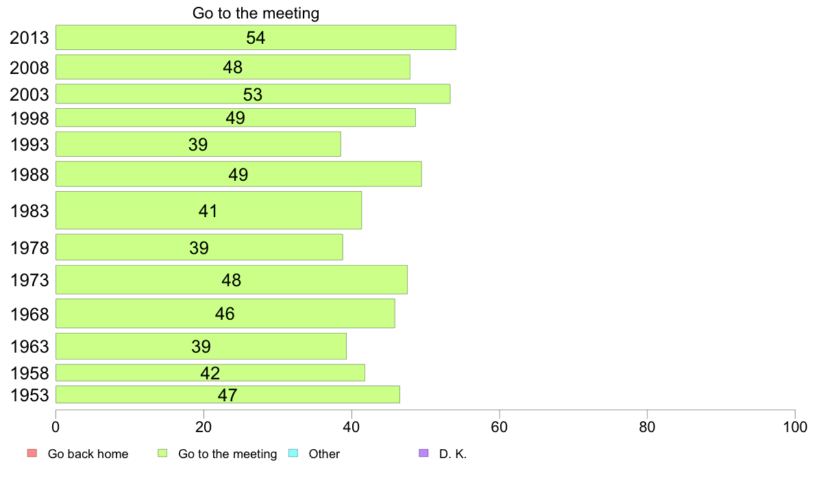Viewport: 814px width, 504px height.
Task: Click the 1958 bar with value 42
Action: [x=210, y=373]
